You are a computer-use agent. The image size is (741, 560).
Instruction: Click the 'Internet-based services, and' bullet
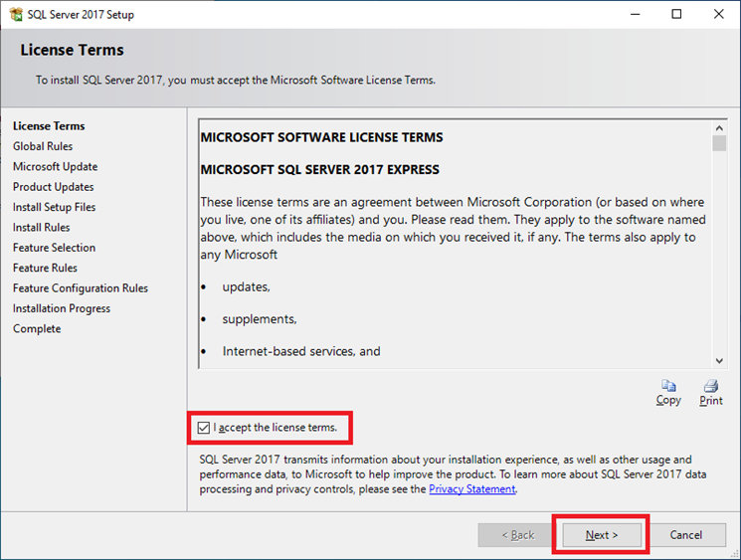pyautogui.click(x=301, y=351)
